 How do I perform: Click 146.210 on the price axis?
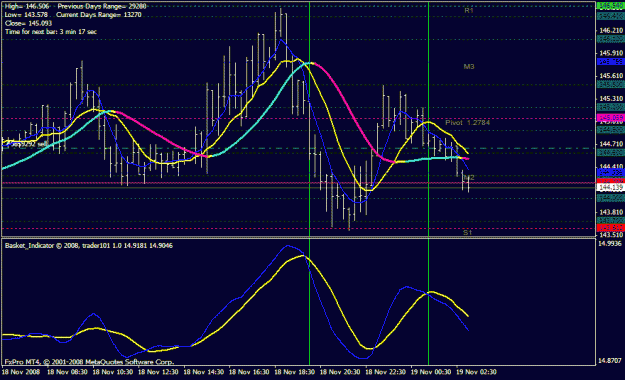[611, 30]
